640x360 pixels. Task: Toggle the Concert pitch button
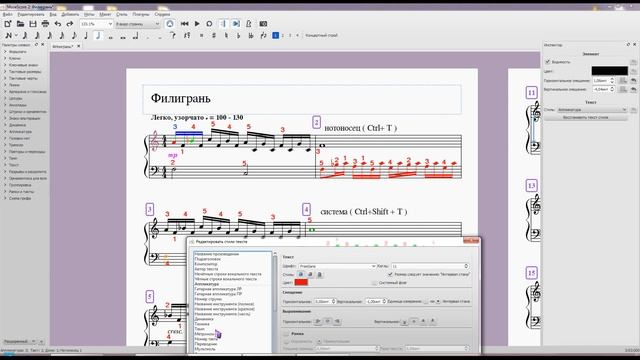tap(321, 36)
